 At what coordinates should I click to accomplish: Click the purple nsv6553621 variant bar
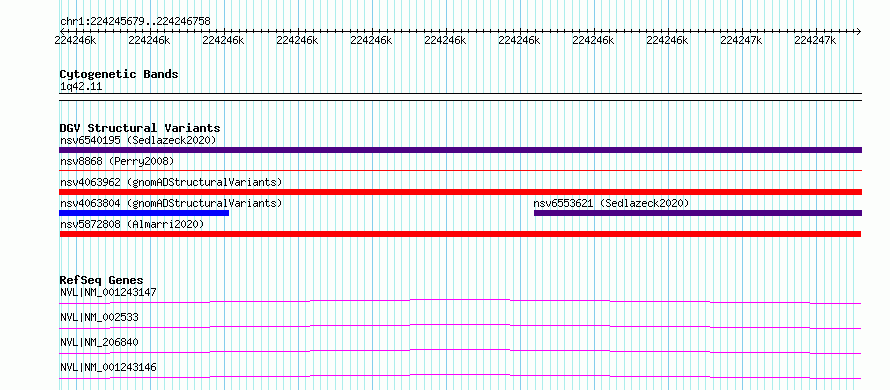[x=698, y=213]
